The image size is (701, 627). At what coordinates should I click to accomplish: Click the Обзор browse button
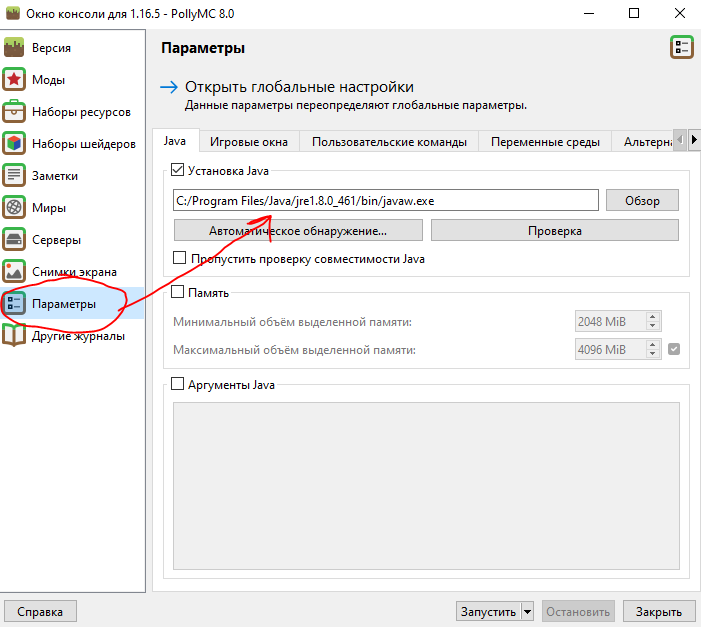click(642, 200)
